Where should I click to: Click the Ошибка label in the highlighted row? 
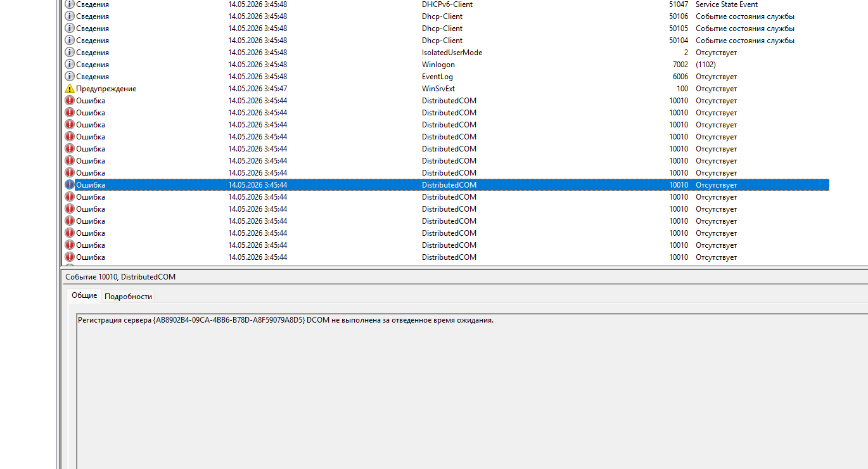[91, 185]
